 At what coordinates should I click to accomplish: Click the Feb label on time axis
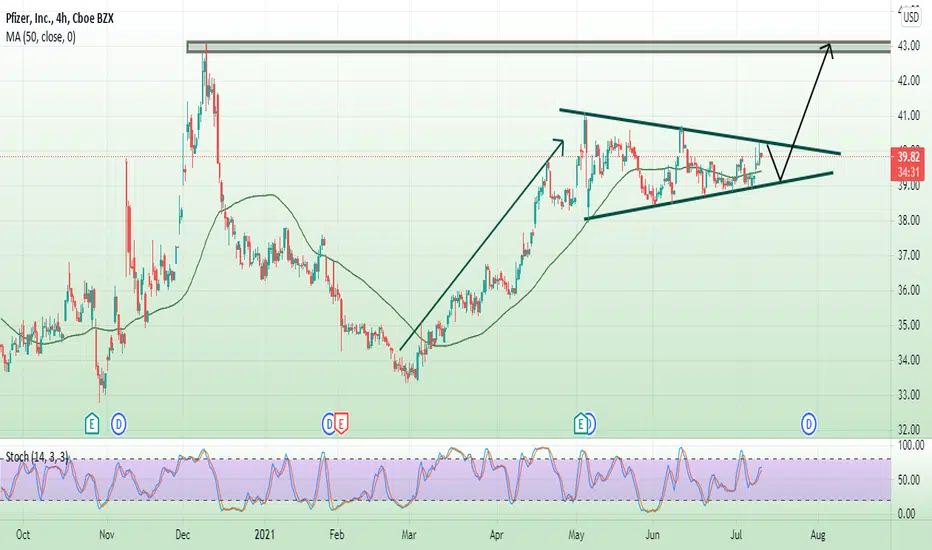point(337,535)
